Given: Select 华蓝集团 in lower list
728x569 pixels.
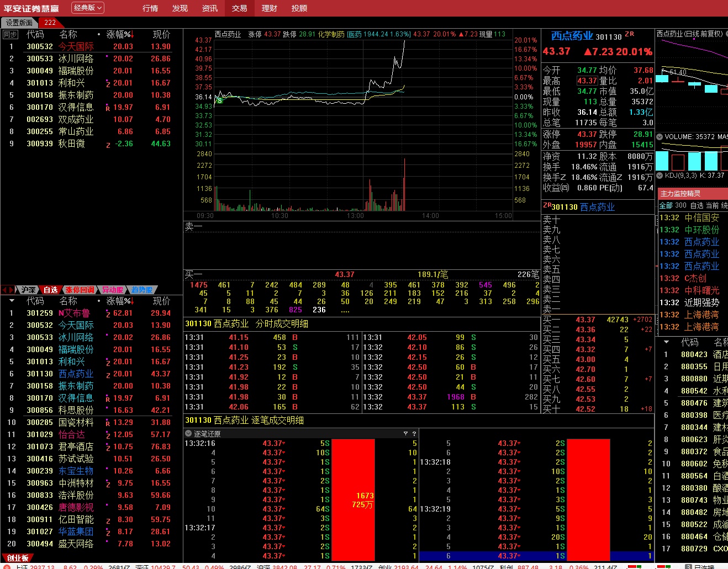Looking at the screenshot, I should (x=76, y=532).
